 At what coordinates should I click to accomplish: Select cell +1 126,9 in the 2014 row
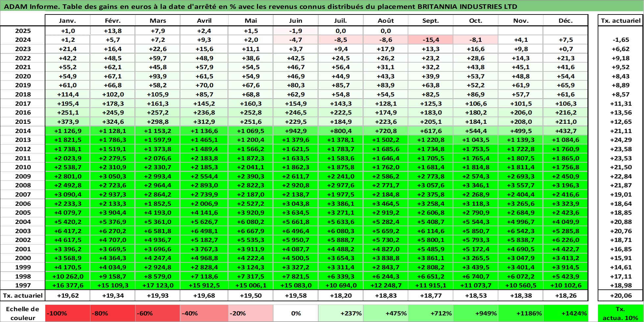click(67, 131)
